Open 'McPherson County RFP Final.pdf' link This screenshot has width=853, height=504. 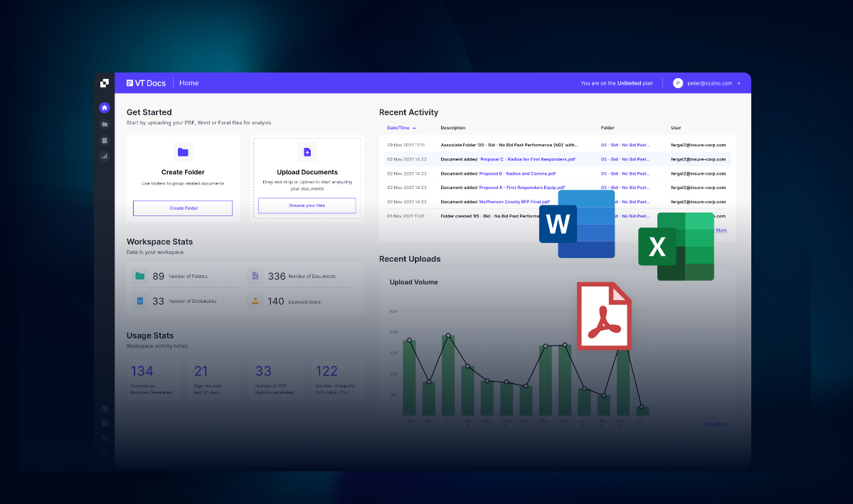(514, 201)
